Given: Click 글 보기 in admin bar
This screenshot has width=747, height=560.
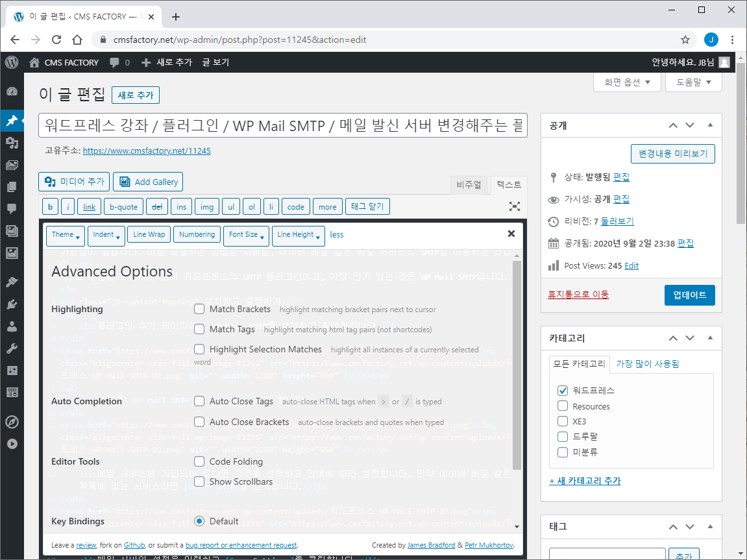Looking at the screenshot, I should coord(216,62).
